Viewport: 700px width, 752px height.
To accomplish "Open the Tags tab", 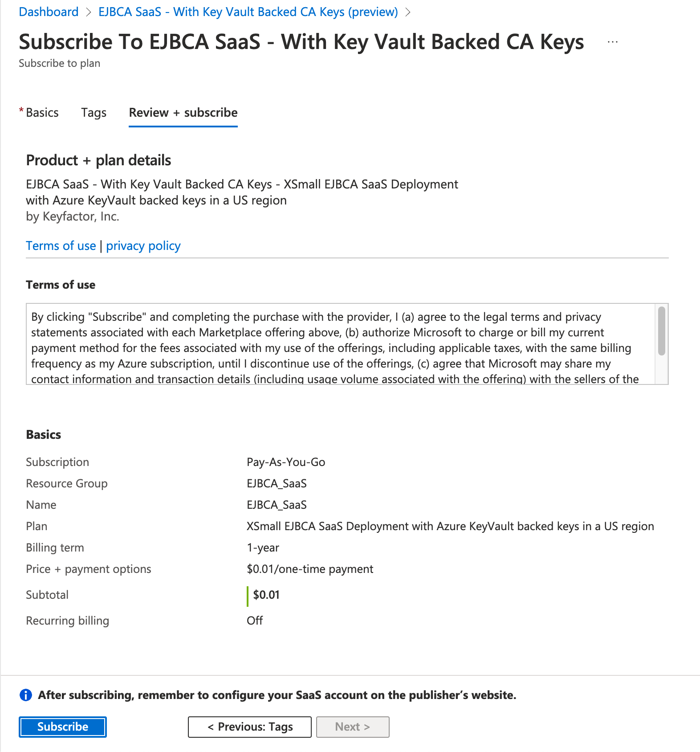I will click(x=94, y=113).
